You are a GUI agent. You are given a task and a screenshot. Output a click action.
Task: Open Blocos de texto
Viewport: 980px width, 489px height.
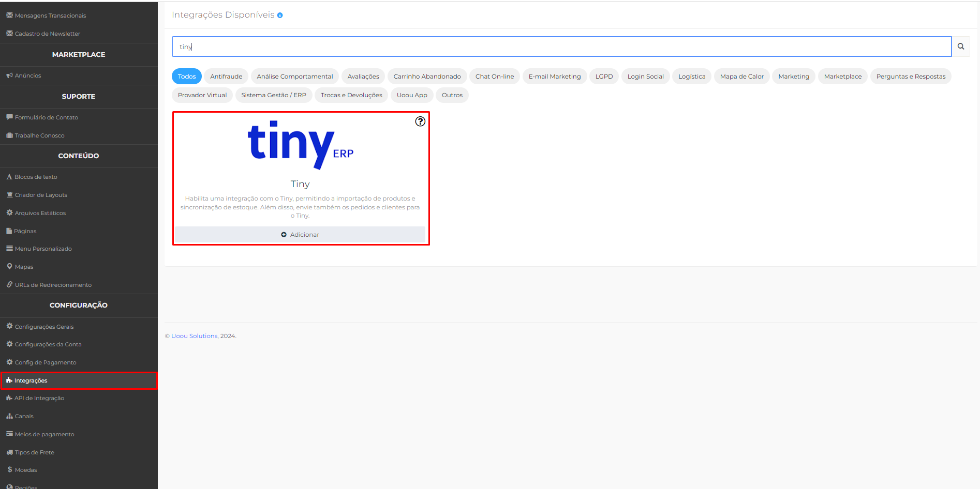(x=79, y=177)
